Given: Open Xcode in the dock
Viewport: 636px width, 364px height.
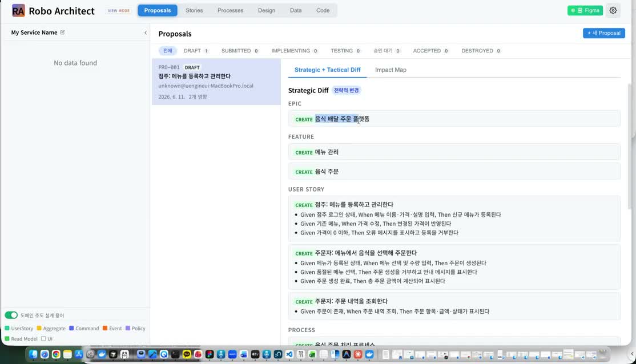Looking at the screenshot, I should [x=152, y=354].
